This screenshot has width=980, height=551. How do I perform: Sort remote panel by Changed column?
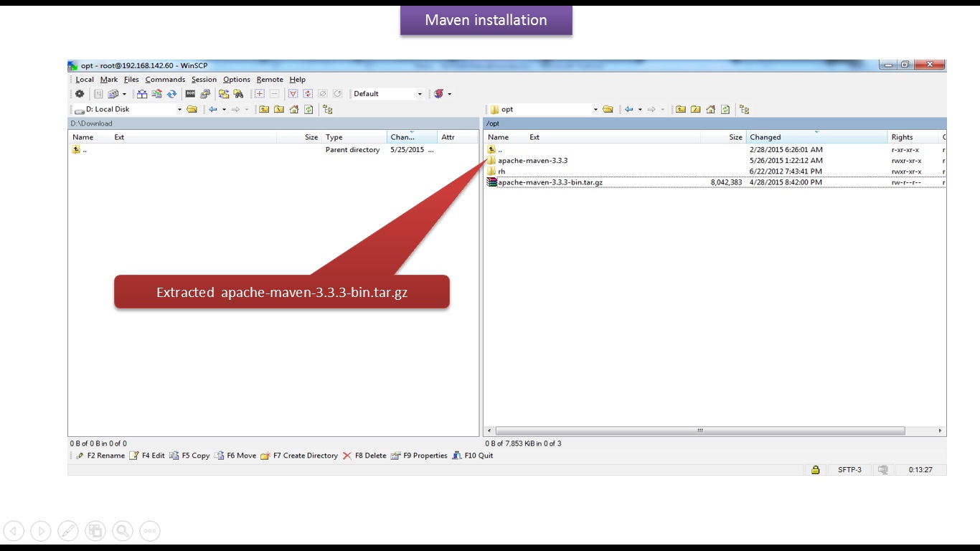(816, 137)
